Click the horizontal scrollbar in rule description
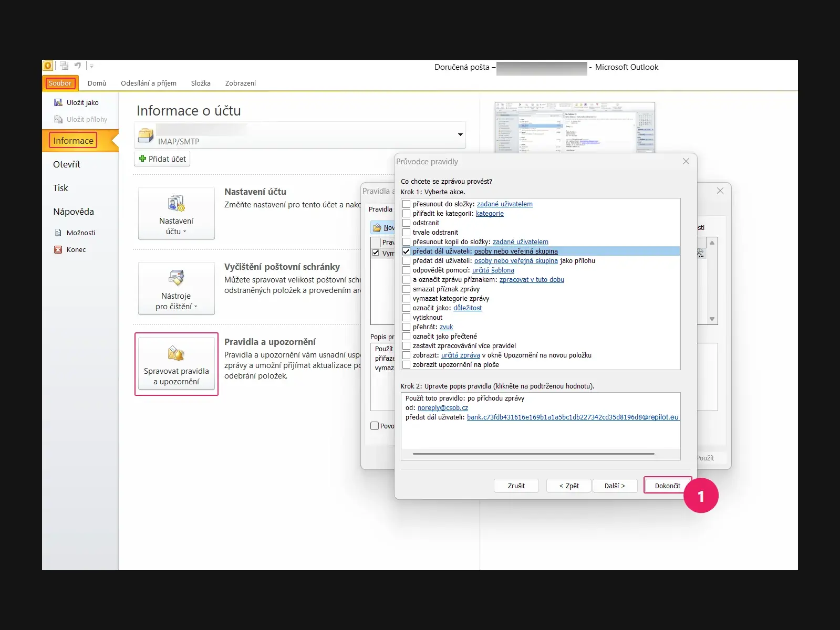Viewport: 840px width, 630px height. tap(534, 454)
